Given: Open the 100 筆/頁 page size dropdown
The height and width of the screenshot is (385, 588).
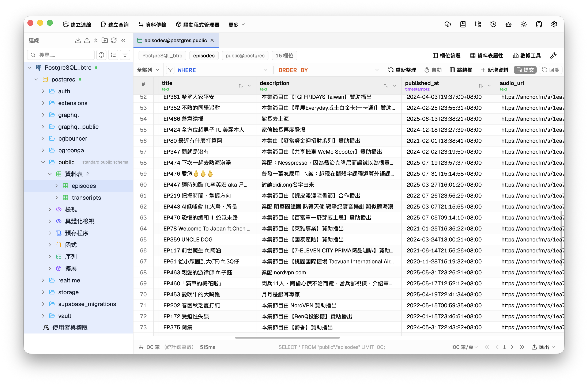Looking at the screenshot, I should tap(464, 347).
